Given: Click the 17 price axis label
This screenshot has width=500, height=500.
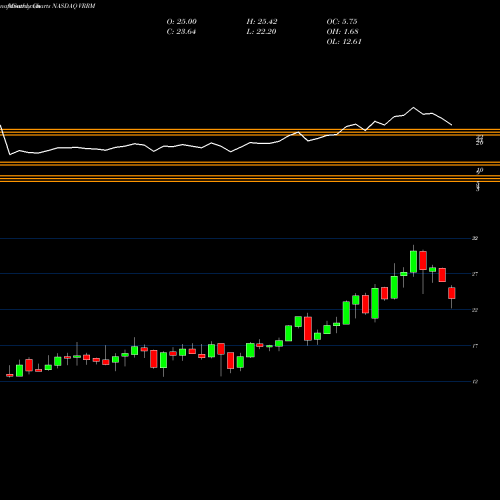Looking at the screenshot, I should pyautogui.click(x=475, y=346).
